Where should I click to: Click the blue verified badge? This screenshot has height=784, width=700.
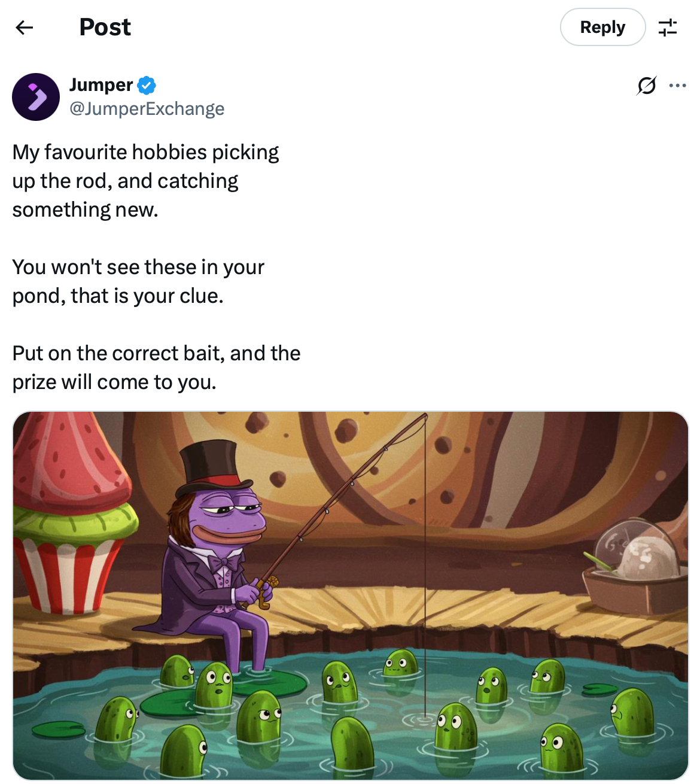click(147, 86)
